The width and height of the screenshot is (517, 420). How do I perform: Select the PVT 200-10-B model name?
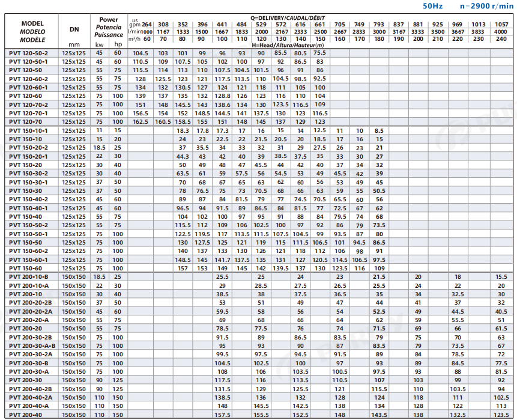tap(29, 277)
